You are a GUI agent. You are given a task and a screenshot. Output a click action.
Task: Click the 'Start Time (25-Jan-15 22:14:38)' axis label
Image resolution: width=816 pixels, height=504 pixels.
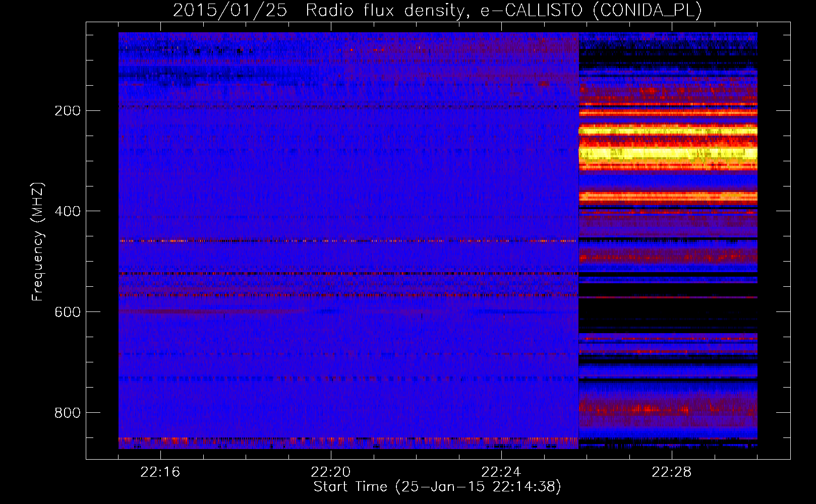click(437, 487)
